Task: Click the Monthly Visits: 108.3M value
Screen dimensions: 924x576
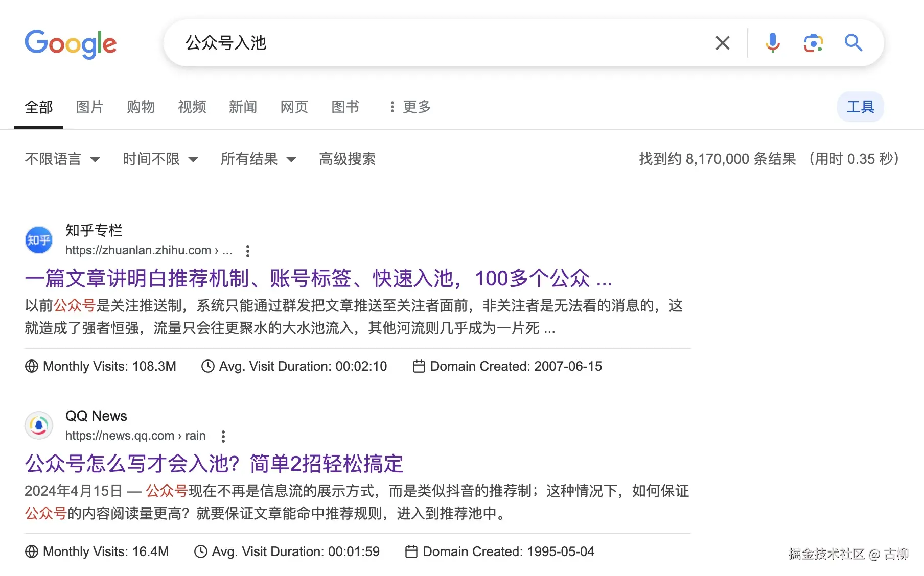Action: [109, 366]
